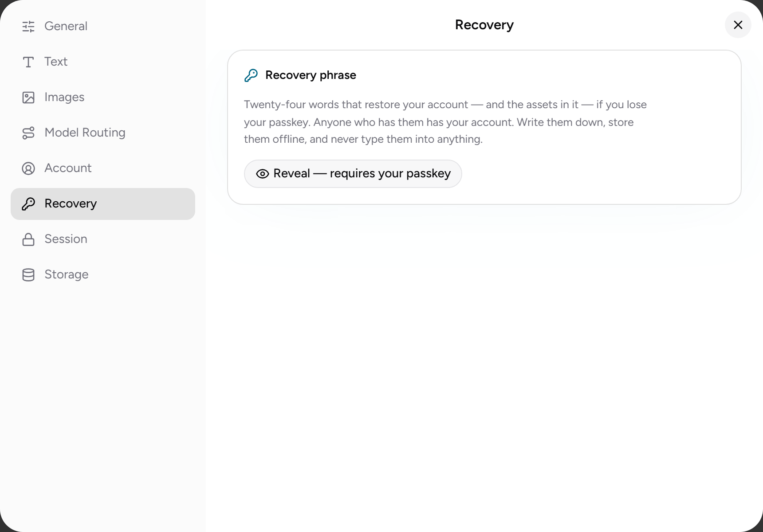This screenshot has width=763, height=532.
Task: Click the Session padlock icon
Action: point(28,239)
